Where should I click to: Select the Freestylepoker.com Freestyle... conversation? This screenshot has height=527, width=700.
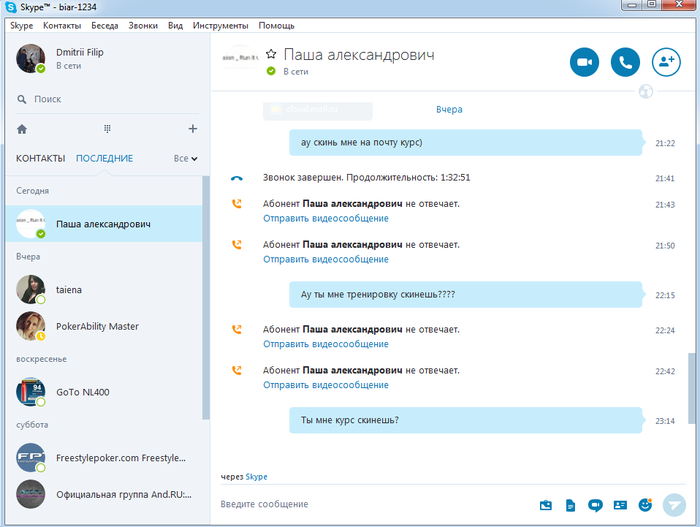[x=104, y=458]
